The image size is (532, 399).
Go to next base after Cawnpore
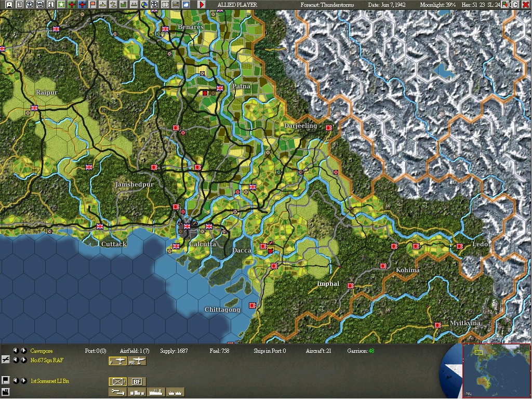click(x=24, y=351)
